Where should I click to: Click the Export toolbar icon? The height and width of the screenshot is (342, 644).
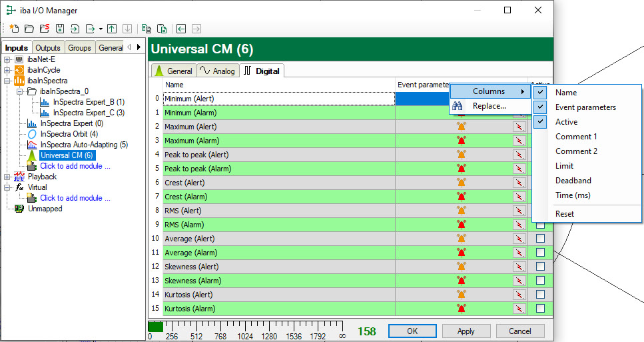click(90, 29)
